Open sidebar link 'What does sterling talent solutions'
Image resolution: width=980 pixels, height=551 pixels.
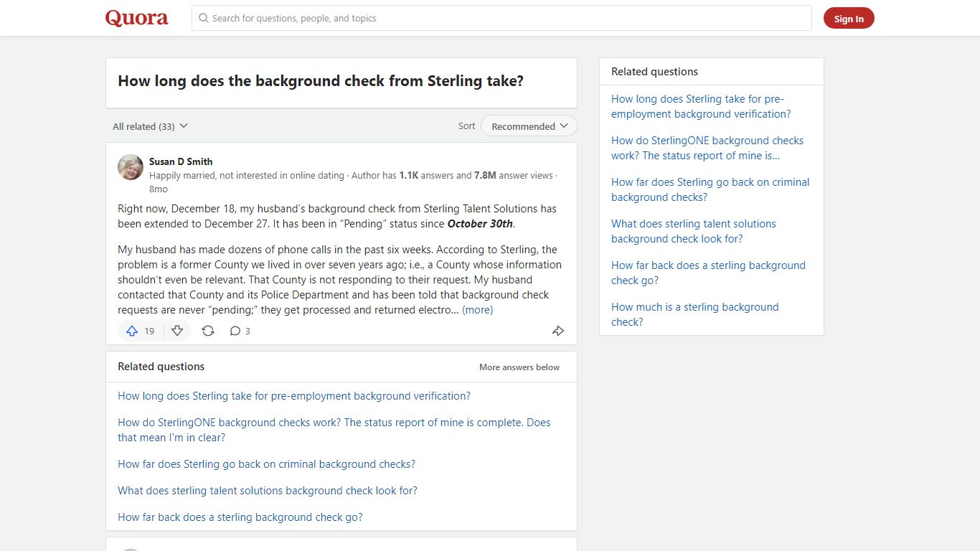tap(694, 231)
